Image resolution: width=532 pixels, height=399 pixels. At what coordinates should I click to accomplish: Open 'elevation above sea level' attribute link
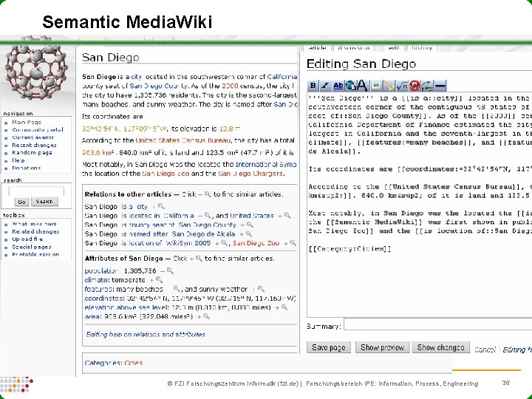click(126, 307)
